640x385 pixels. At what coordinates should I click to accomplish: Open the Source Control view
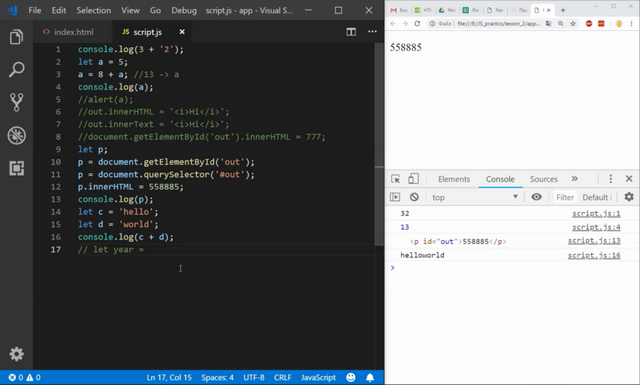[x=16, y=102]
